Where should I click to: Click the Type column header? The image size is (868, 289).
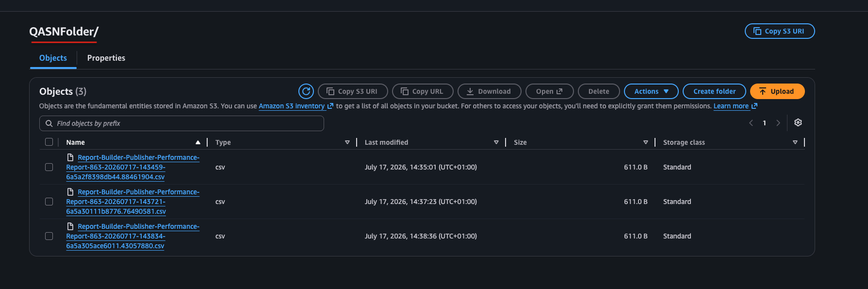[x=223, y=142]
